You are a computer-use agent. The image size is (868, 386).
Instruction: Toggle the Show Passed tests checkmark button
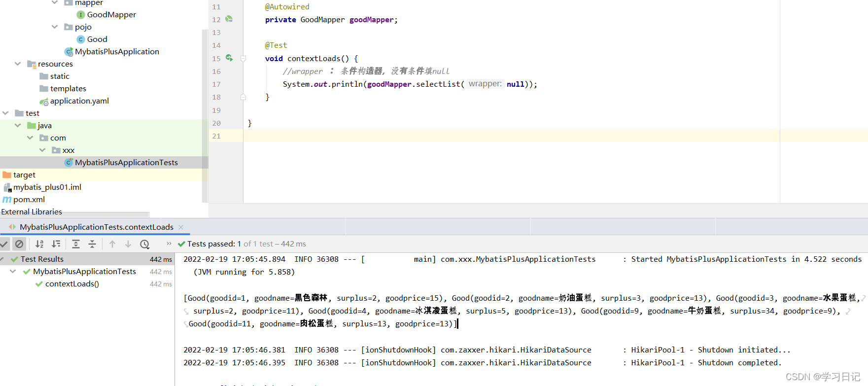pos(4,244)
